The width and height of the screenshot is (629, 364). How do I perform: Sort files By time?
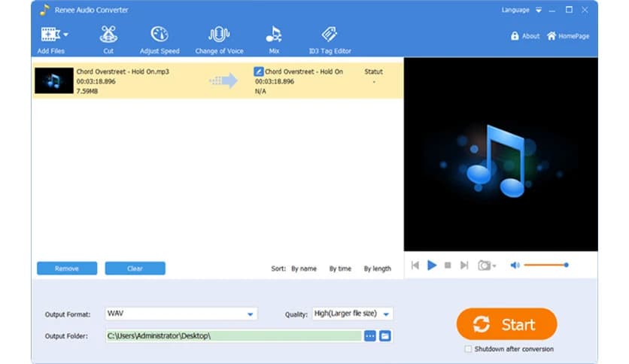[x=340, y=268]
